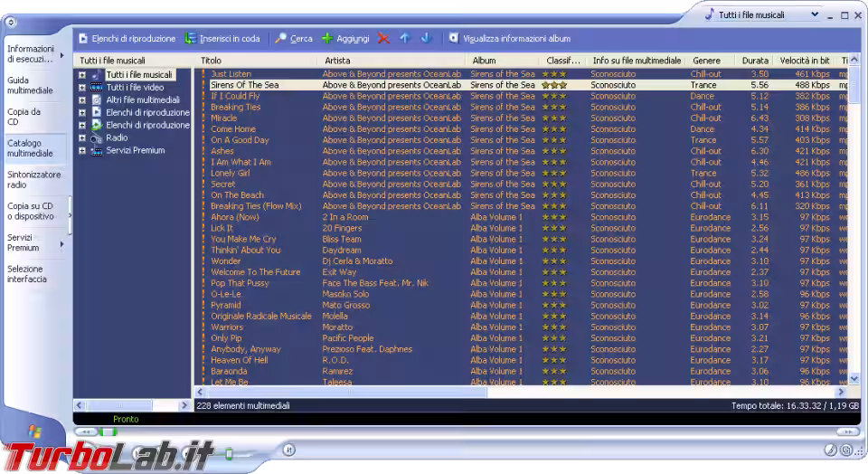Open the Copia da CD tab
The width and height of the screenshot is (868, 474).
click(x=25, y=117)
